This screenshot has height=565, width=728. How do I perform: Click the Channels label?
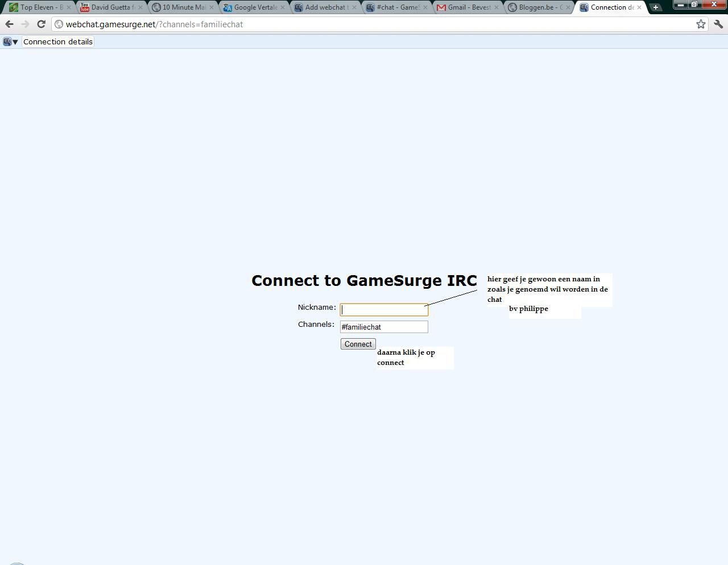(316, 324)
